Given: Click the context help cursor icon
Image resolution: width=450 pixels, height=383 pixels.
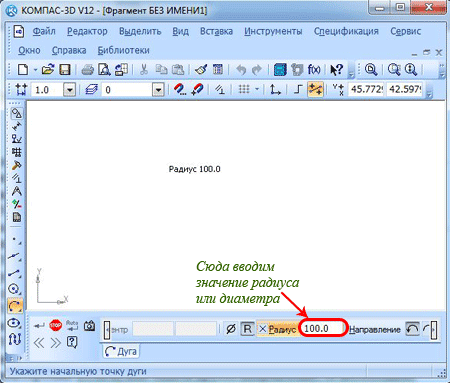Looking at the screenshot, I should click(336, 70).
